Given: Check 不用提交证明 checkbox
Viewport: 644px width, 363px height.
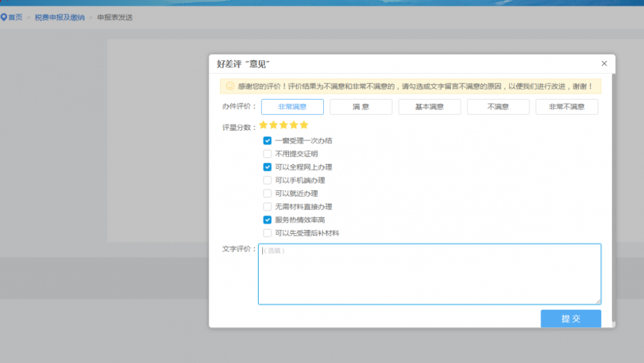Looking at the screenshot, I should 267,154.
